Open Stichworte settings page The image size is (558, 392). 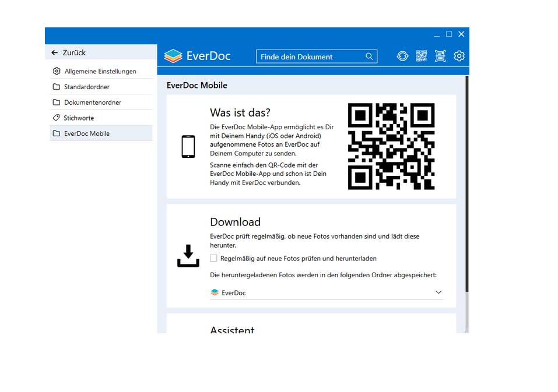click(101, 118)
